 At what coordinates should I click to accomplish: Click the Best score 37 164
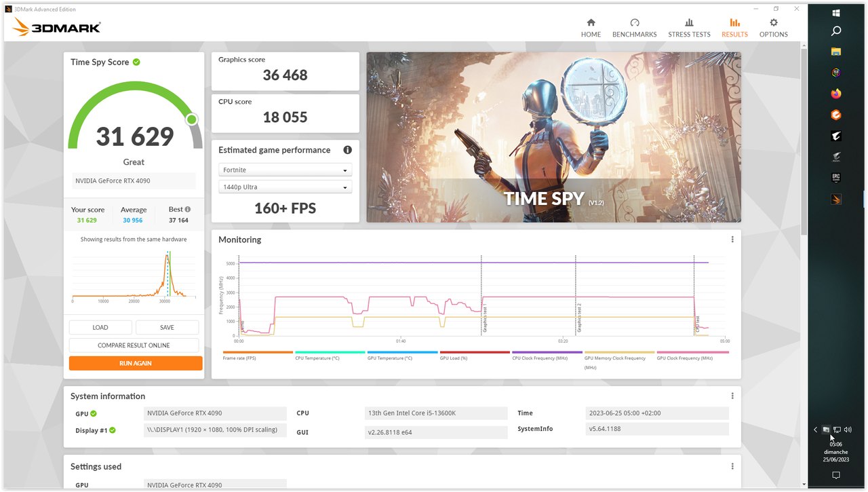tap(179, 221)
